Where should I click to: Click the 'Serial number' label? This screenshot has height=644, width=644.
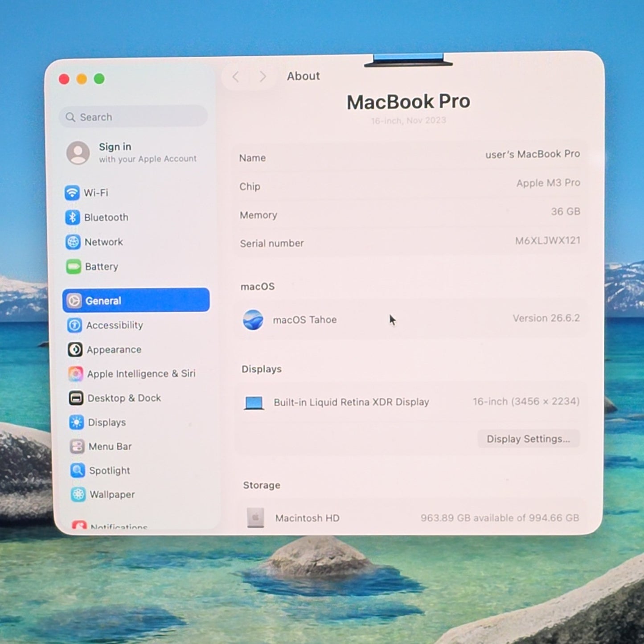coord(272,243)
